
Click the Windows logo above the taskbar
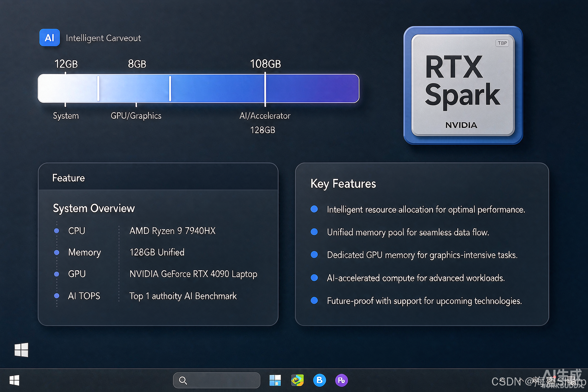coord(21,350)
